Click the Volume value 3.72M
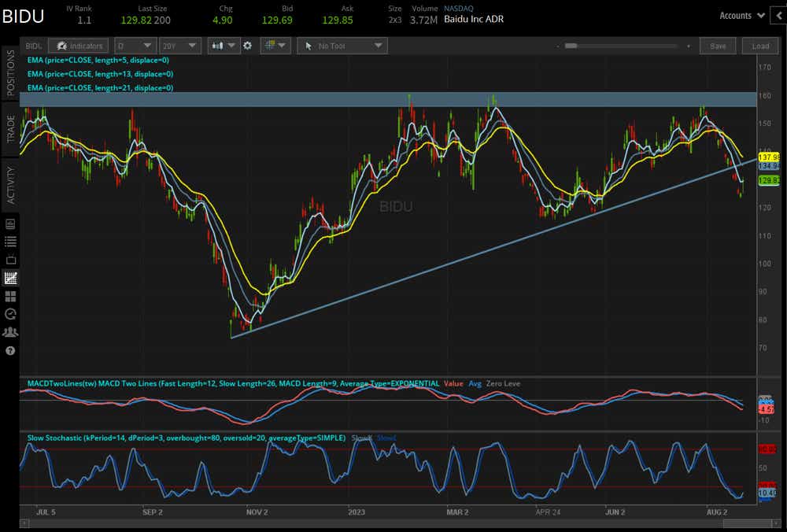 [x=423, y=20]
